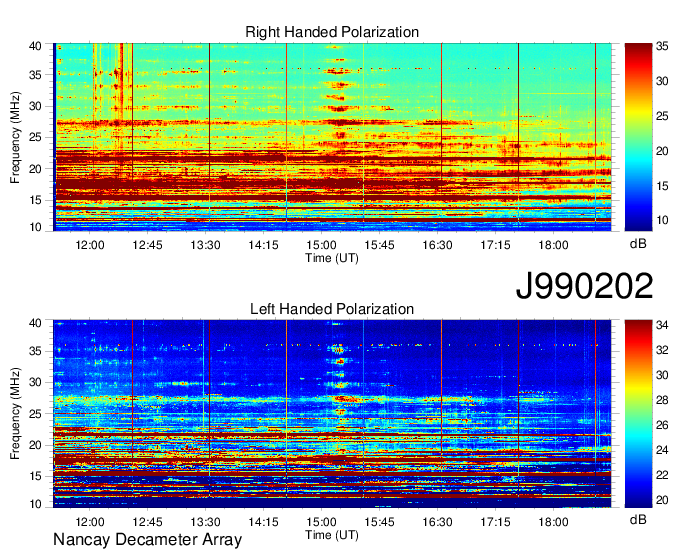Click the 28 dB value on the lower colorbar
Image resolution: width=680 pixels, height=552 pixels.
[x=662, y=400]
